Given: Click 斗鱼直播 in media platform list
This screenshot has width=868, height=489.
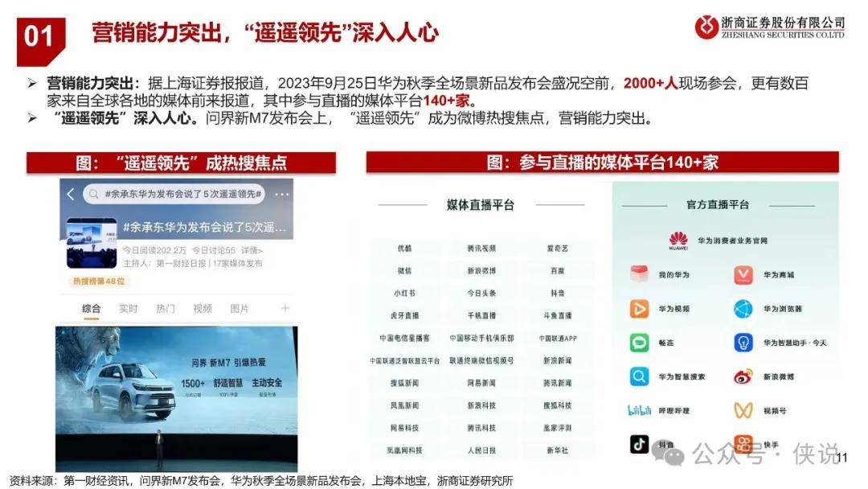Looking at the screenshot, I should [558, 315].
